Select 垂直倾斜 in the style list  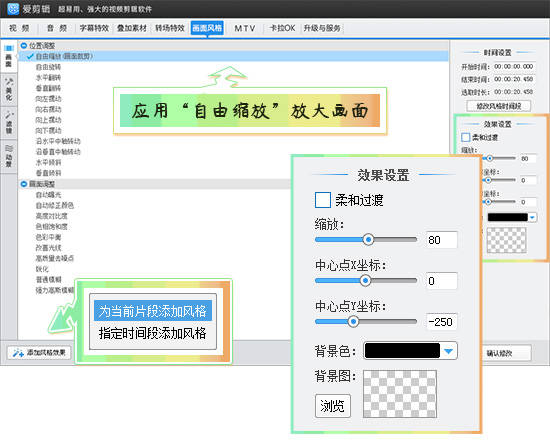click(48, 173)
